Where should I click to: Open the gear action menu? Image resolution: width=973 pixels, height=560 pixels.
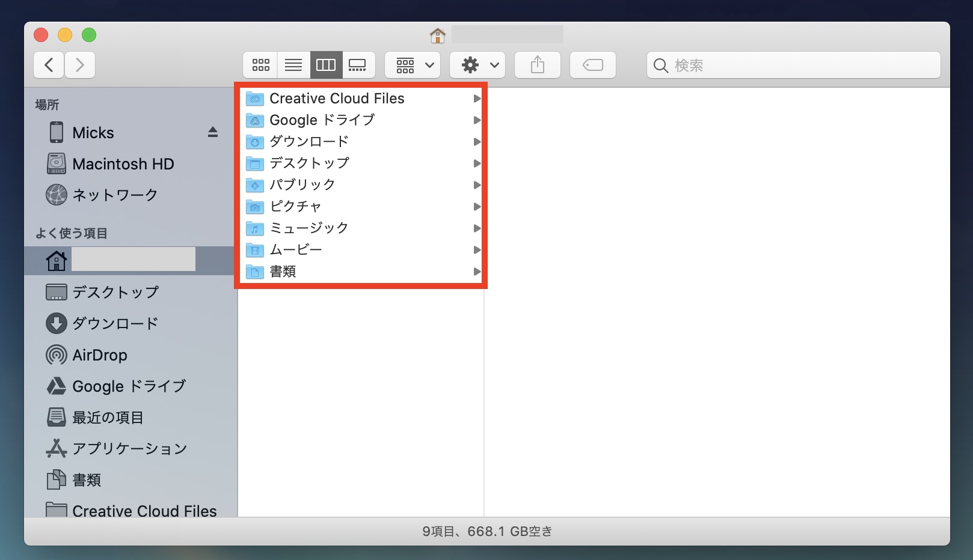(477, 65)
